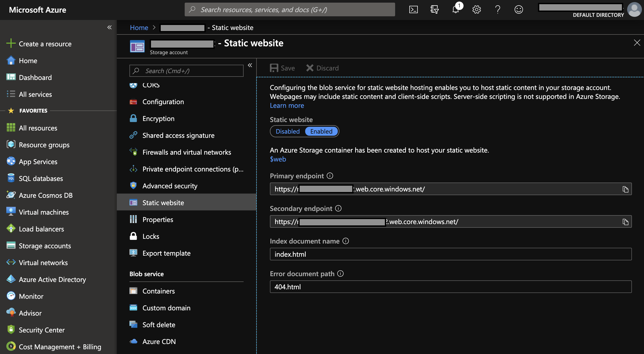Screen dimensions: 644x354
Task: Click the Microsoft Azure logo text
Action: click(38, 10)
